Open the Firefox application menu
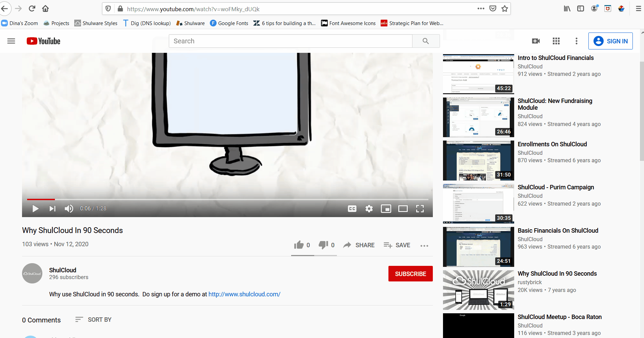Viewport: 644px width, 338px height. pos(639,8)
